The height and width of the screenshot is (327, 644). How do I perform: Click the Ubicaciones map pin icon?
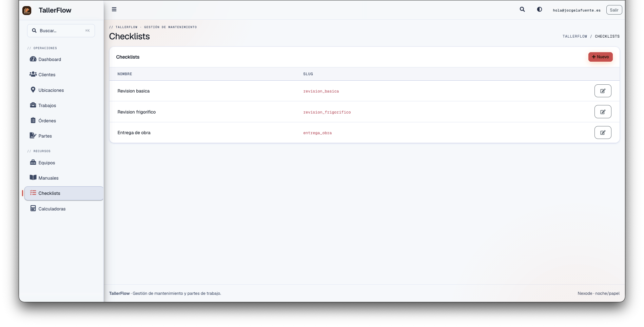tap(33, 90)
